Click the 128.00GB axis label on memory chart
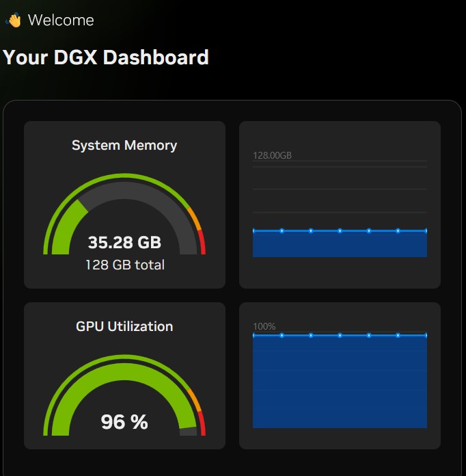Image resolution: width=466 pixels, height=476 pixels. [x=272, y=155]
